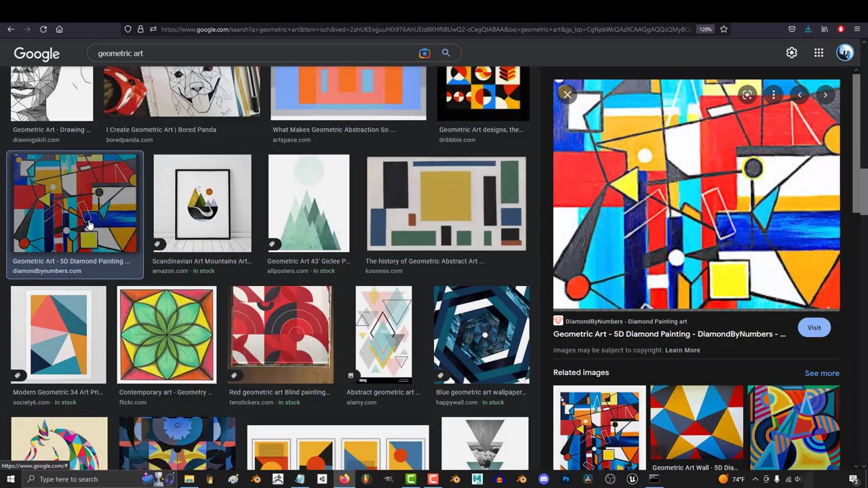Open the three-dot more options on preview

pyautogui.click(x=773, y=95)
